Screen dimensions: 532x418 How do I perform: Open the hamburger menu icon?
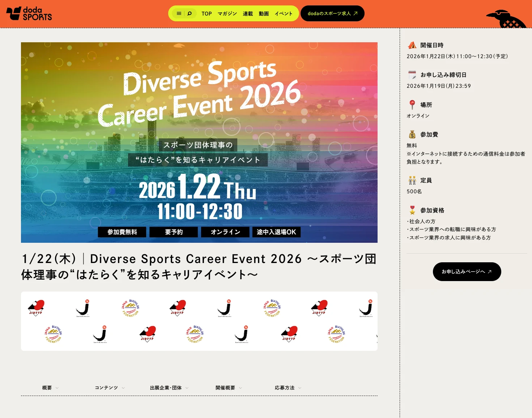[179, 14]
